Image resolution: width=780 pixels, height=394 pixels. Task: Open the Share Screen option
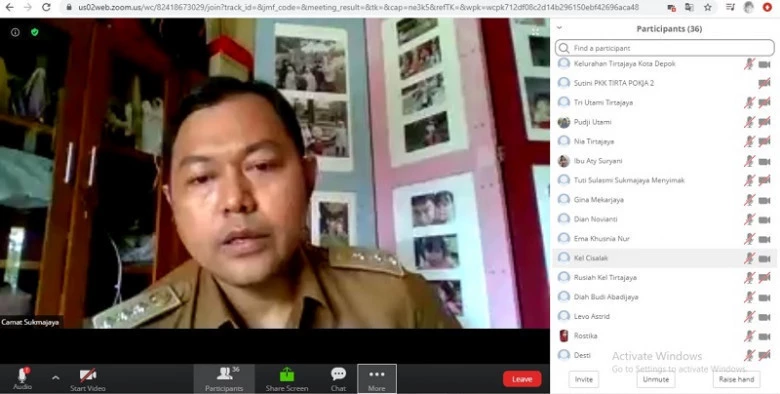(x=287, y=379)
